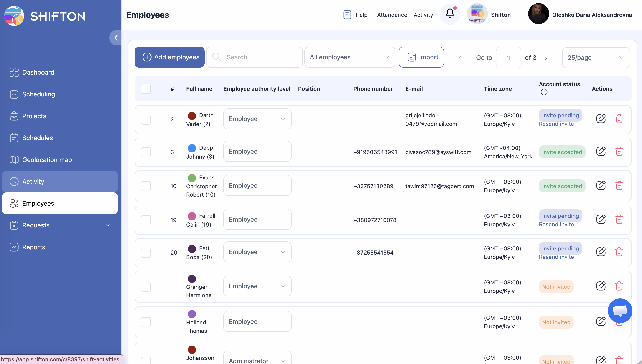Click the Add employees button
642x364 pixels.
[x=170, y=57]
